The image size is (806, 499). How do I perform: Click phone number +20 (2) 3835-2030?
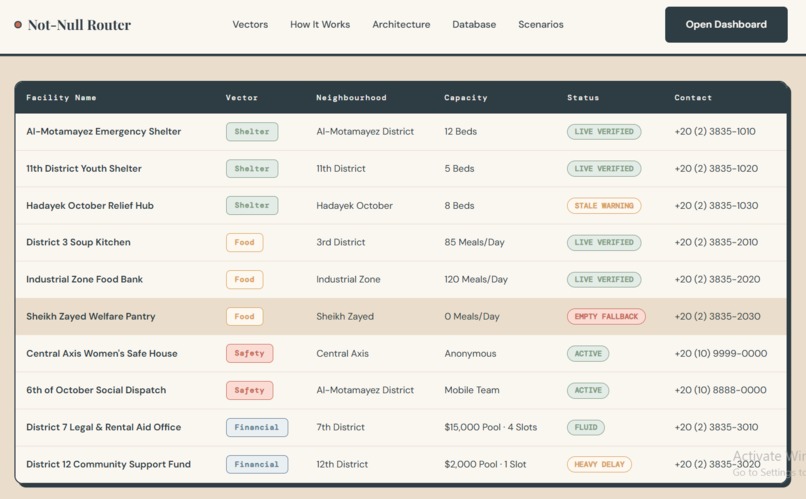click(717, 316)
